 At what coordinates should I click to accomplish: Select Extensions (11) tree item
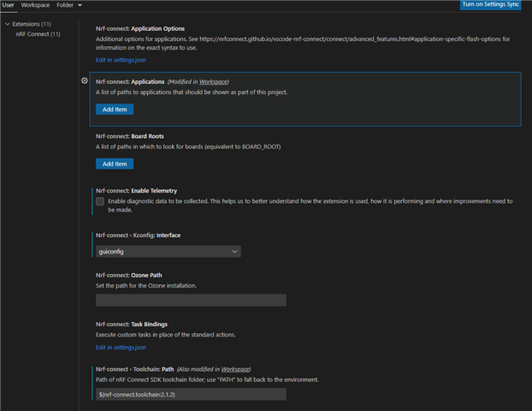tap(32, 24)
